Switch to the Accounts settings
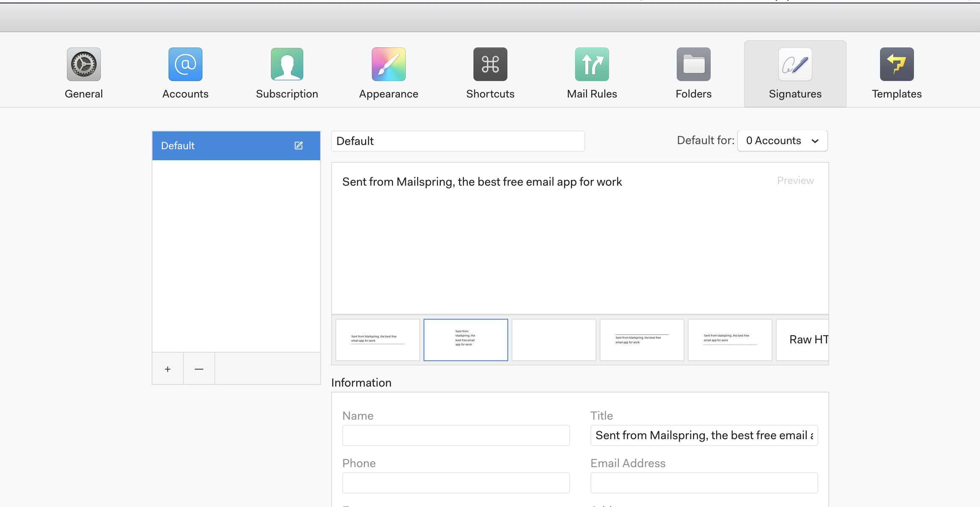Screen dimensions: 980x507 (x=185, y=73)
